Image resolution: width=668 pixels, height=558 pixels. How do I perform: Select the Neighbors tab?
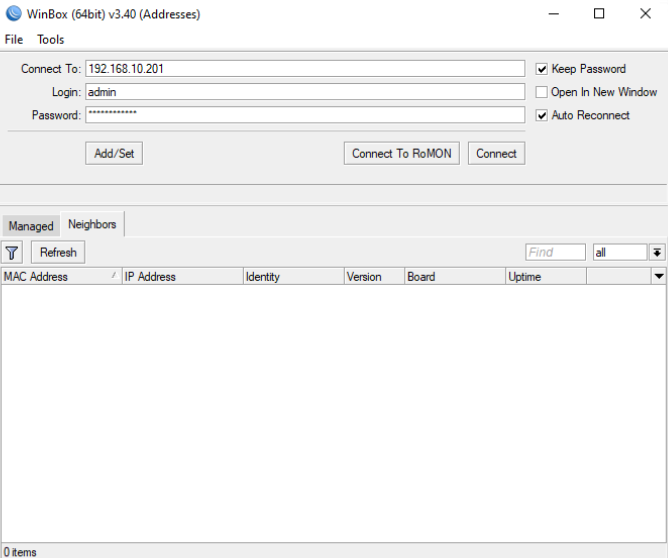click(x=92, y=224)
